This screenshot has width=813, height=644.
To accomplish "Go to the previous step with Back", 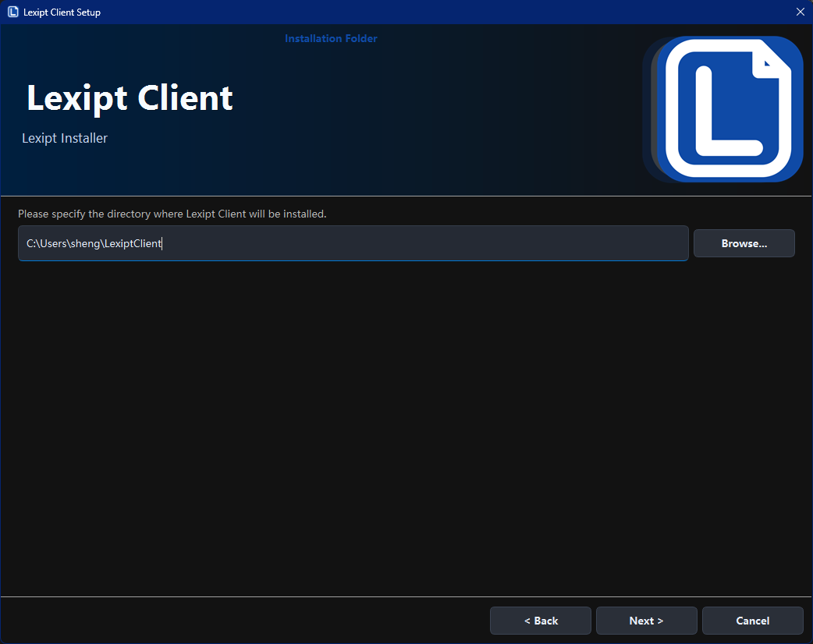I will (541, 621).
